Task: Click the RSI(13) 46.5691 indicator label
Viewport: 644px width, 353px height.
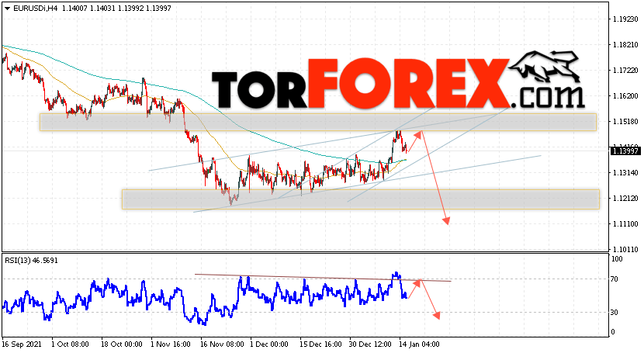Action: click(x=31, y=260)
